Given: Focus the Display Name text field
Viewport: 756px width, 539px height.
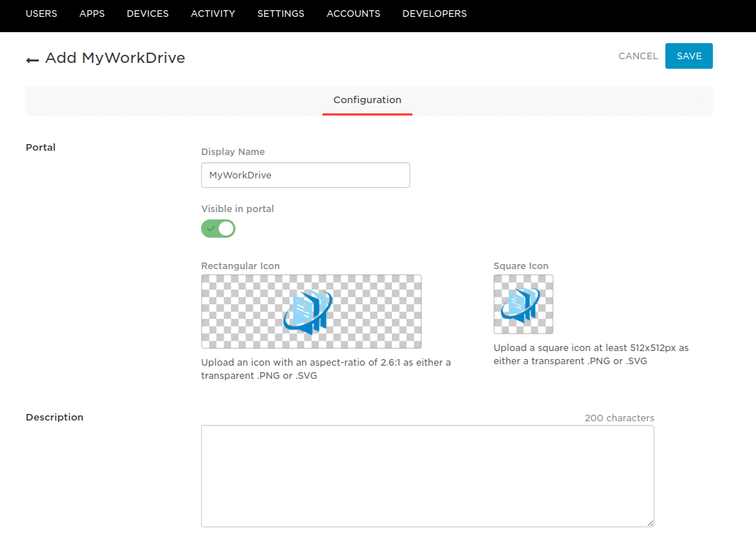Looking at the screenshot, I should 305,176.
